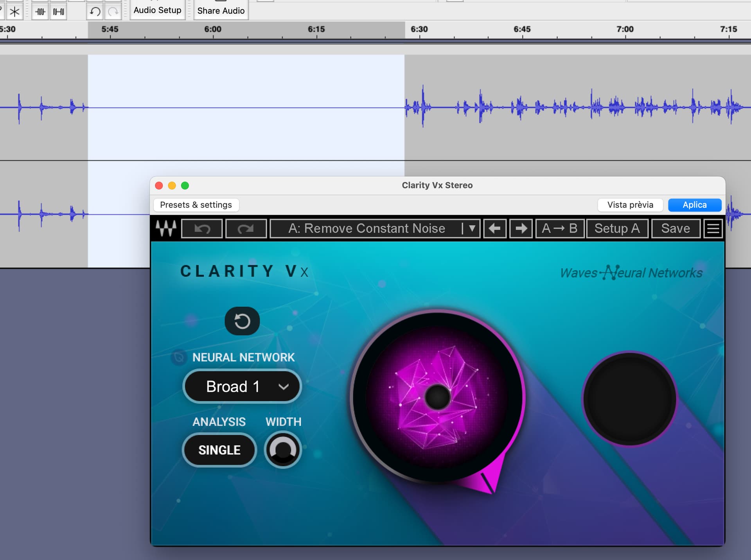This screenshot has width=751, height=560.
Task: Click the Trim audio outside selection icon
Action: point(40,11)
